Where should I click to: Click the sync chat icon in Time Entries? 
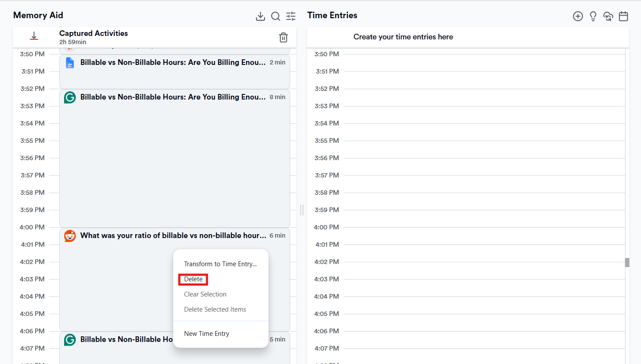608,16
